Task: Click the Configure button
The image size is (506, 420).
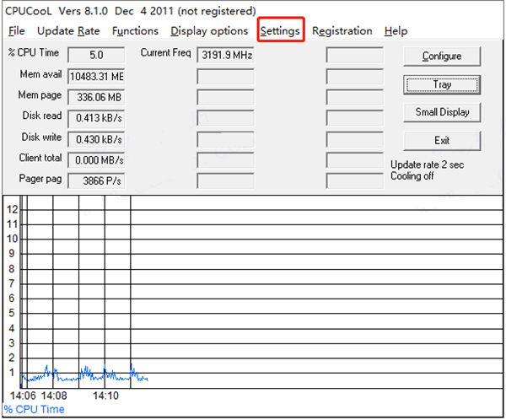Action: tap(442, 57)
